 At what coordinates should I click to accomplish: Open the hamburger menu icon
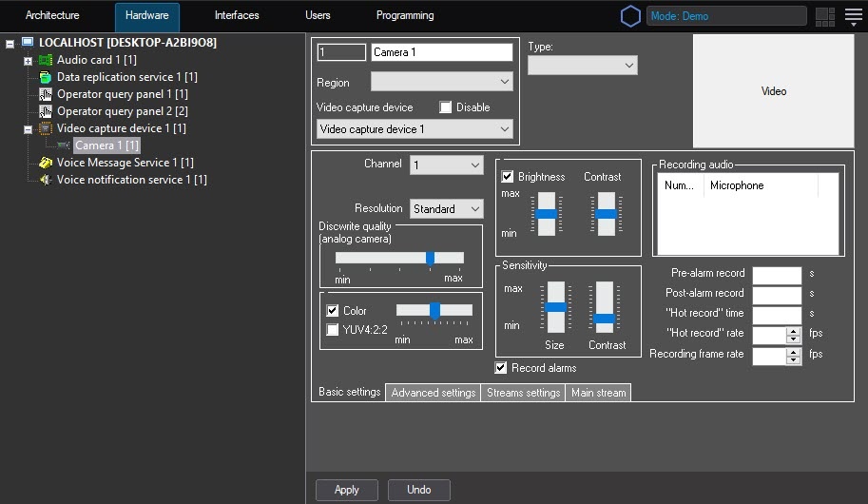coord(853,16)
